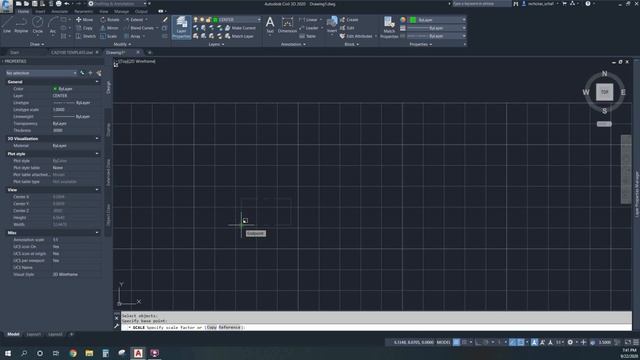Open the Insert ribbon tab

click(x=40, y=11)
